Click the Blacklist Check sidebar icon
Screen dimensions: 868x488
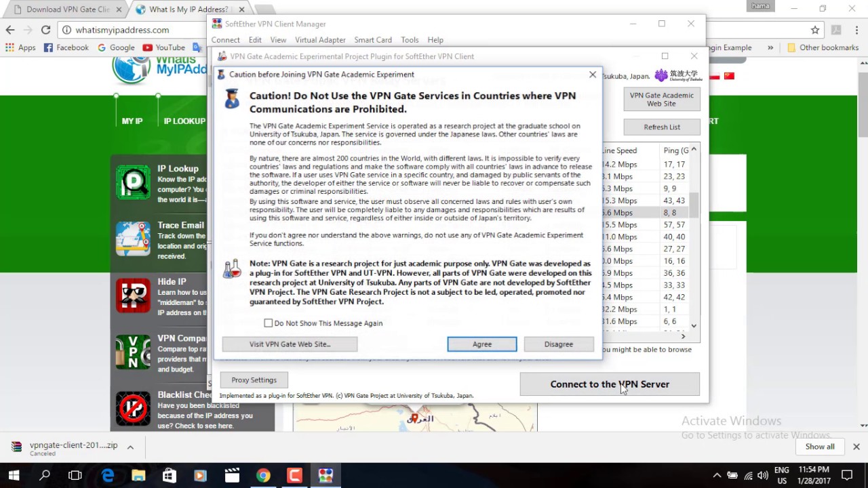click(x=133, y=408)
